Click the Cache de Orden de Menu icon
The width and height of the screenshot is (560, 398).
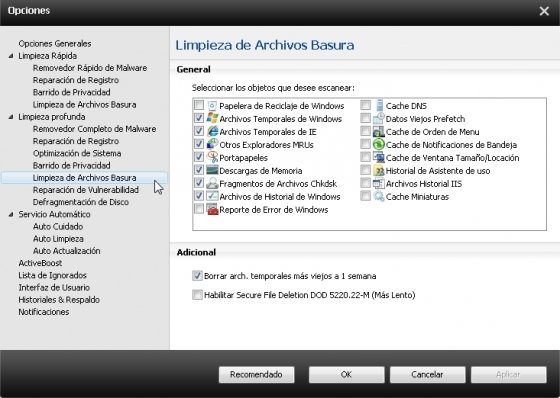(x=379, y=131)
